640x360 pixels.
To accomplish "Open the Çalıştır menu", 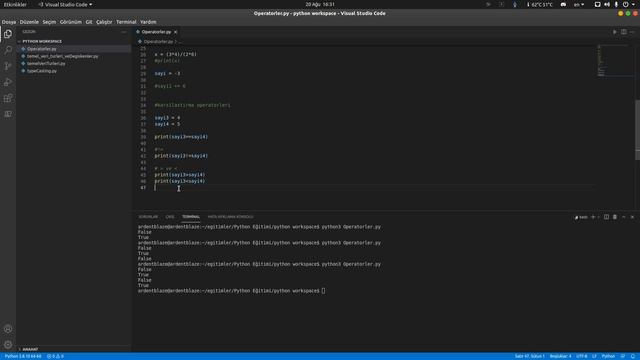I will (x=104, y=22).
